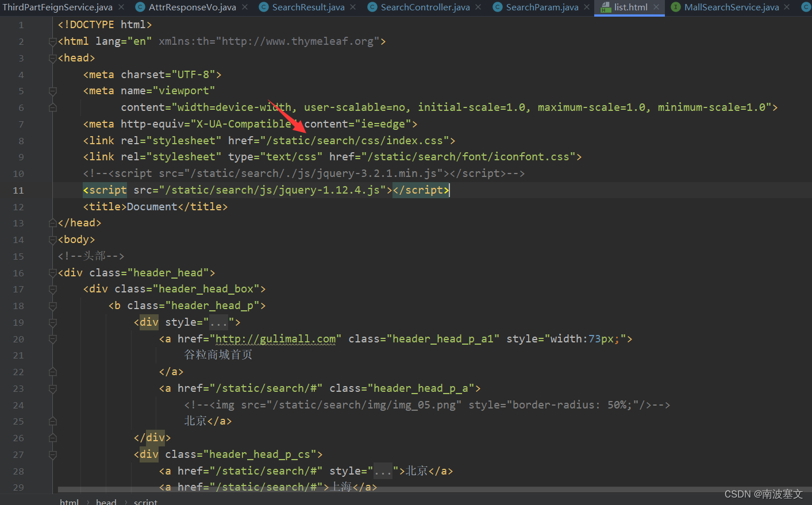This screenshot has width=812, height=505.
Task: Click the class icon on SearchResult.java tab
Action: click(x=264, y=7)
